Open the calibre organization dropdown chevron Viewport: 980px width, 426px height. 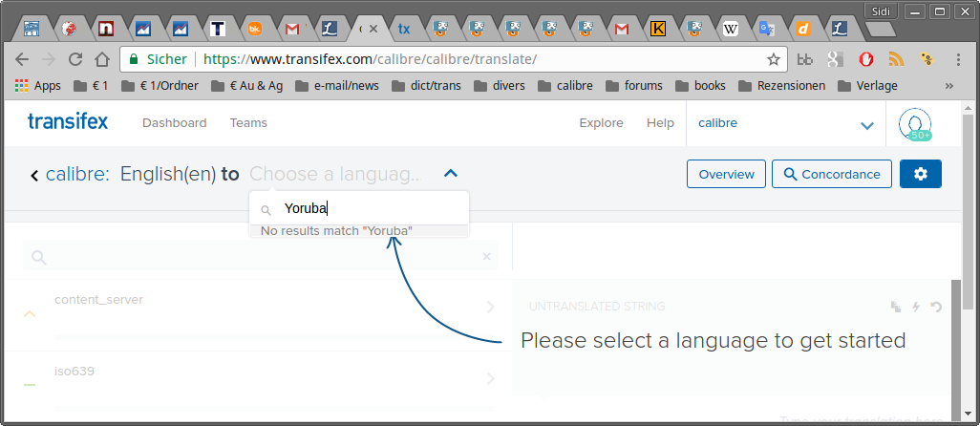pos(867,125)
